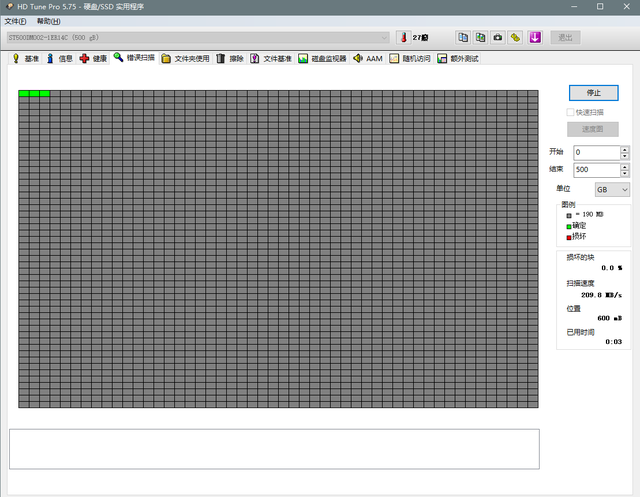Click the red 损坏 legend swatch
Viewport: 640px width, 497px height.
point(569,237)
